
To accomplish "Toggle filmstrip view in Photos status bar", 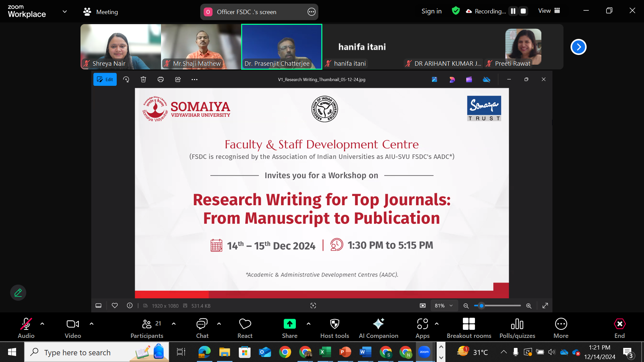I will pyautogui.click(x=99, y=306).
